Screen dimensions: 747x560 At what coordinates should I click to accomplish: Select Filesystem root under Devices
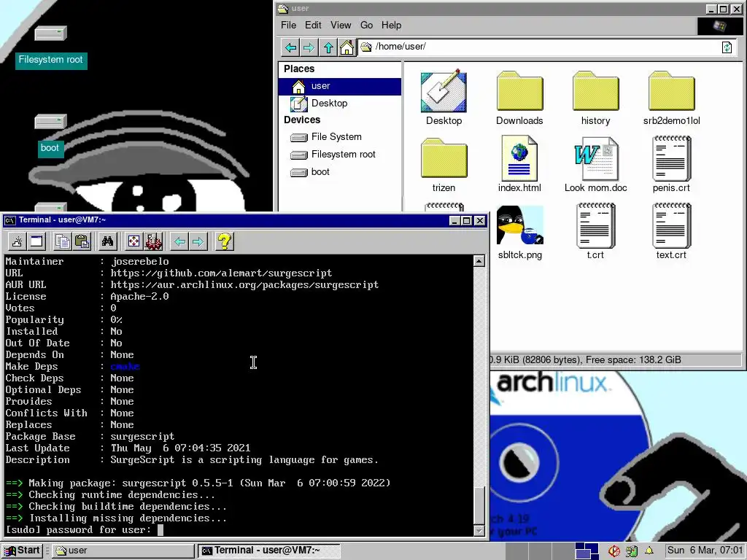(340, 155)
